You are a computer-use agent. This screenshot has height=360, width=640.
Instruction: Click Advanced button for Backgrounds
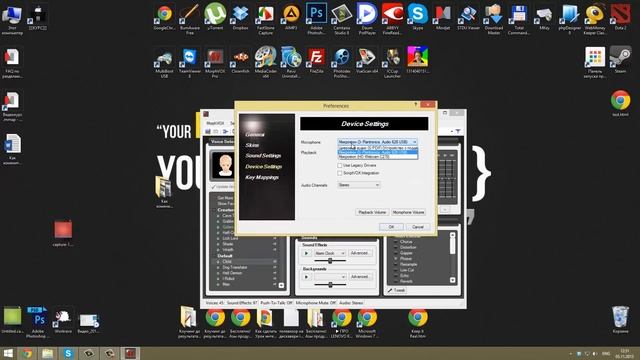tap(360, 277)
